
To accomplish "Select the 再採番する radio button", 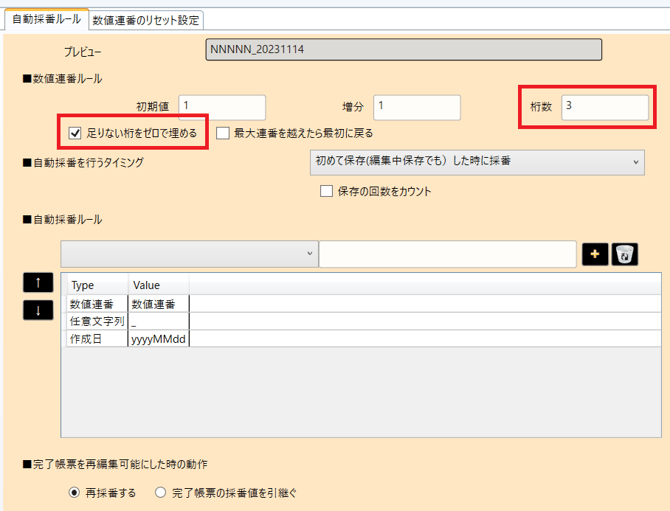I will point(75,492).
